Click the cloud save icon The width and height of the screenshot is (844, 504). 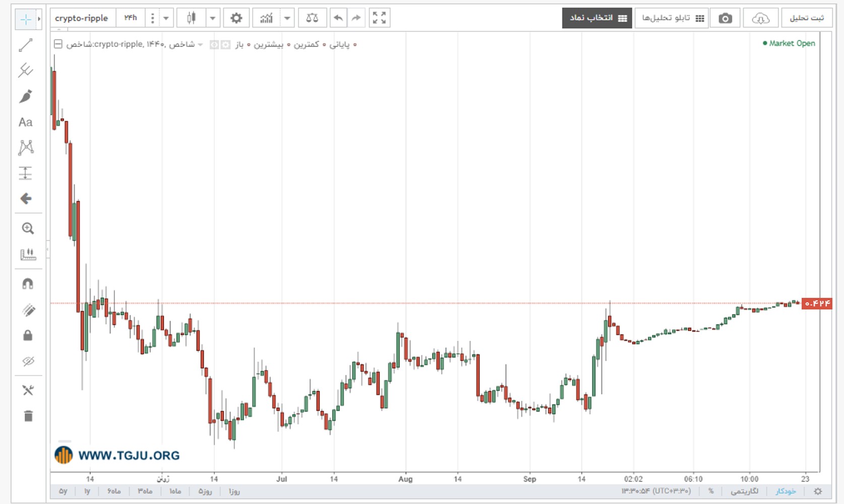[760, 18]
